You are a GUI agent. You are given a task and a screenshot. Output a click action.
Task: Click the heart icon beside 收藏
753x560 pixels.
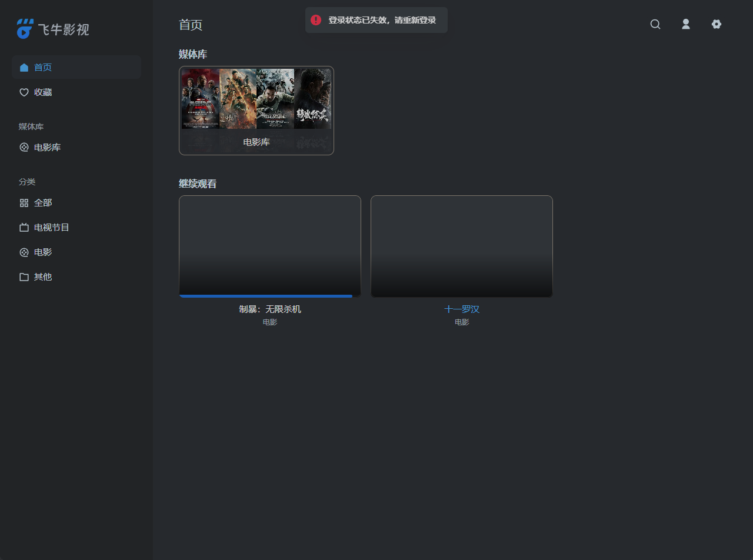coord(24,92)
